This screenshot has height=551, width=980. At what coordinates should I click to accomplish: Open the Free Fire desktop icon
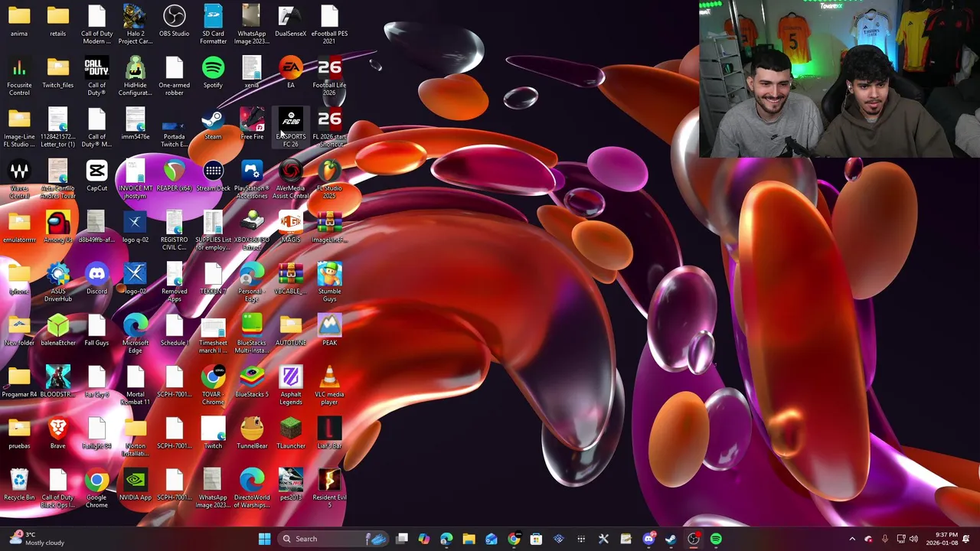(252, 125)
